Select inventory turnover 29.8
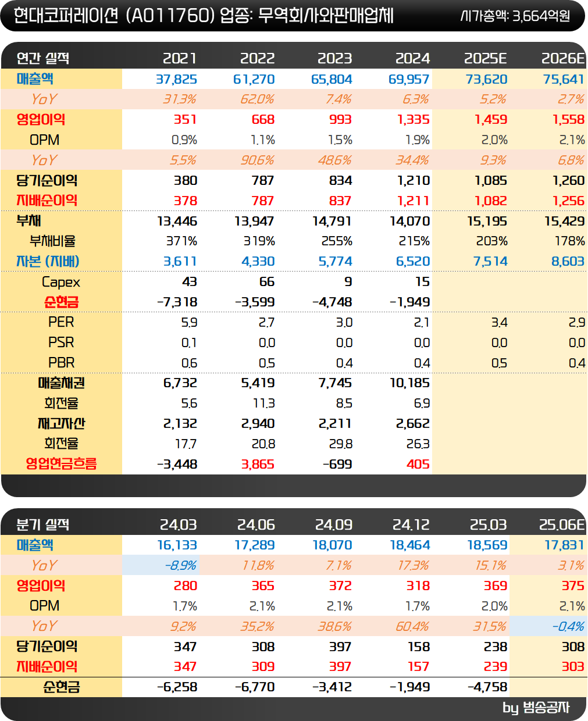The height and width of the screenshot is (721, 588). pyautogui.click(x=341, y=444)
